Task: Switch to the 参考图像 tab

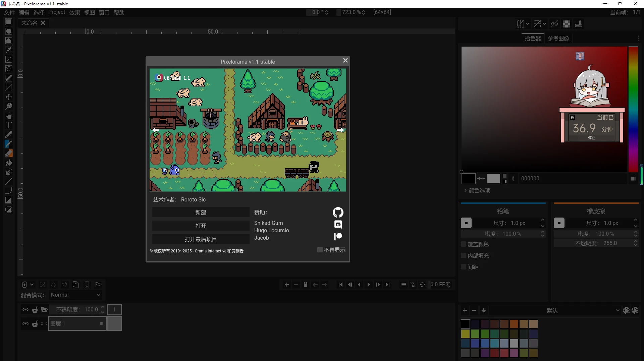Action: tap(558, 38)
